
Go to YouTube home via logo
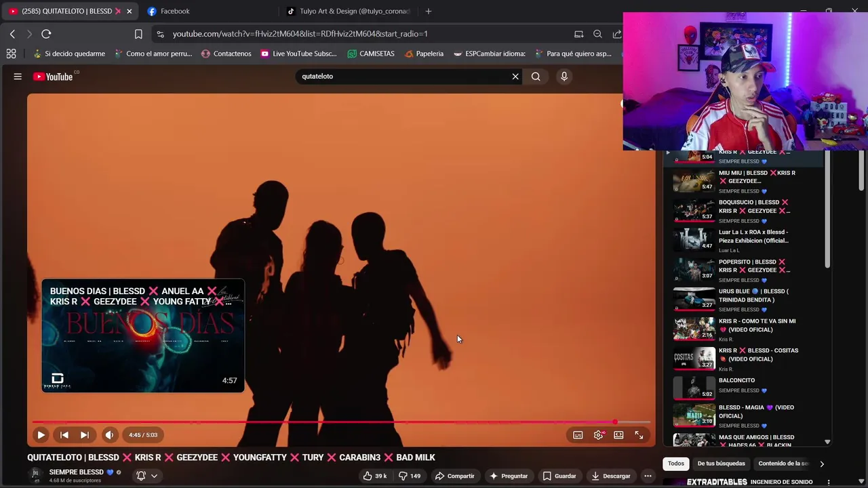click(x=53, y=77)
